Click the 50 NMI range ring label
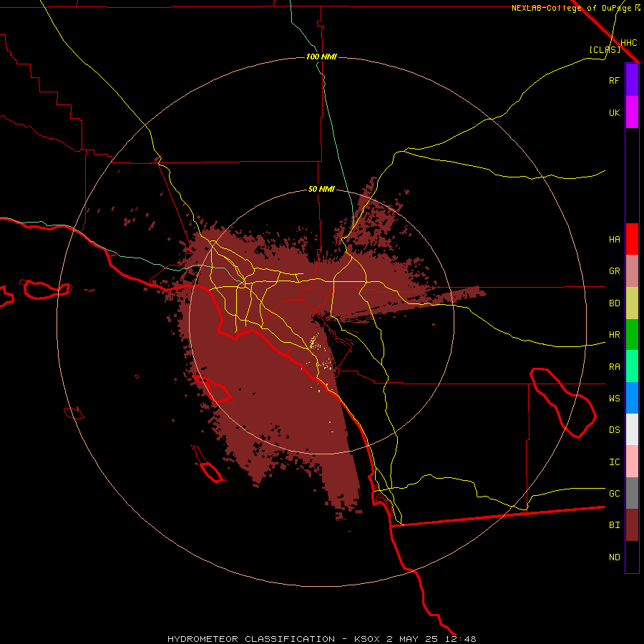Screen dimensions: 644x644 (321, 190)
